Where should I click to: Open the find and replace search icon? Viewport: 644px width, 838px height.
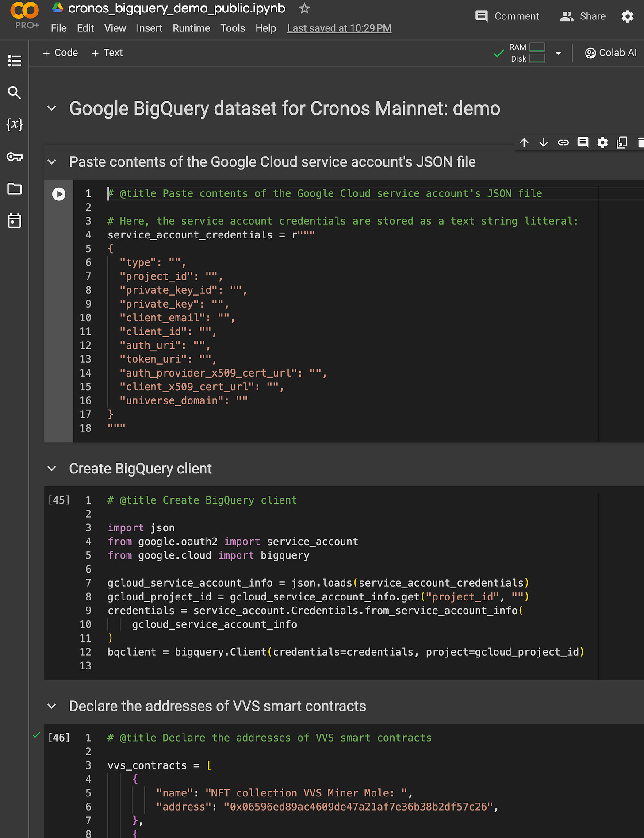click(x=15, y=92)
